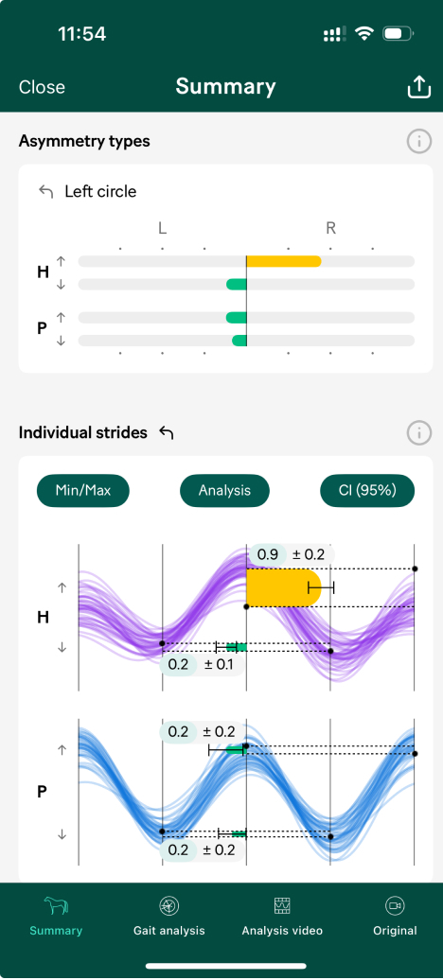Toggle the CI (95%) pill
This screenshot has height=980, width=443.
tap(367, 491)
